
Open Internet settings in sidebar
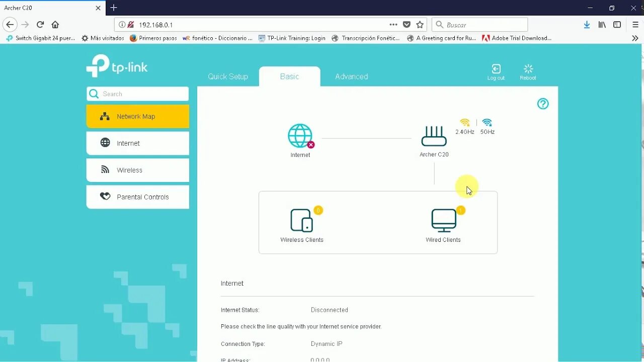138,143
